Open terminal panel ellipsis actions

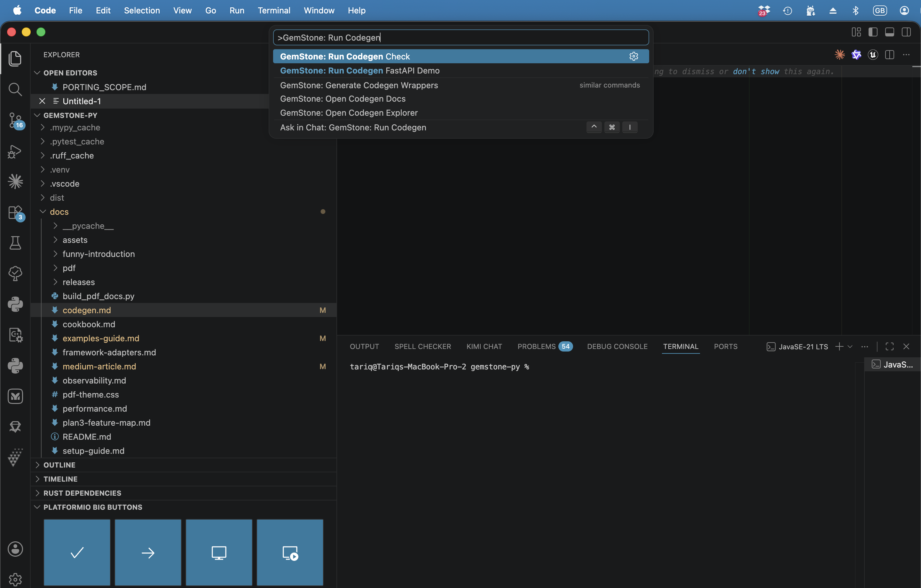coord(865,346)
